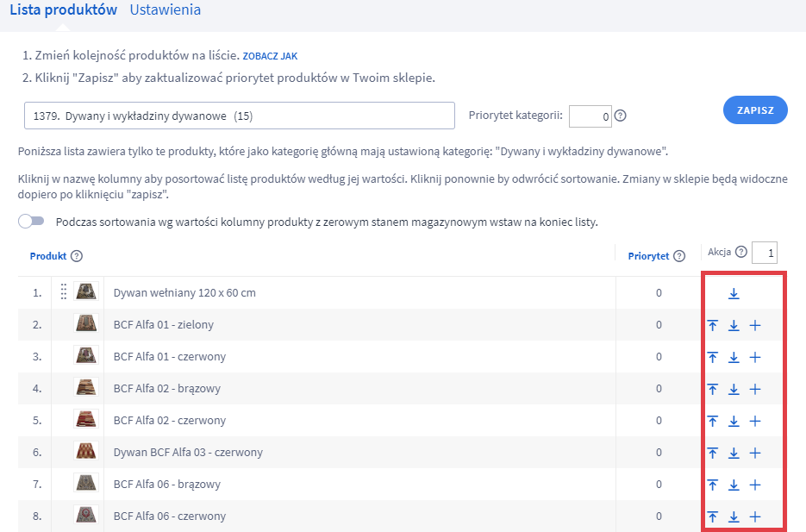Move 'BCF Alfa 02 - czerwony' to bottom
Screen dimensions: 806x532
(x=734, y=421)
